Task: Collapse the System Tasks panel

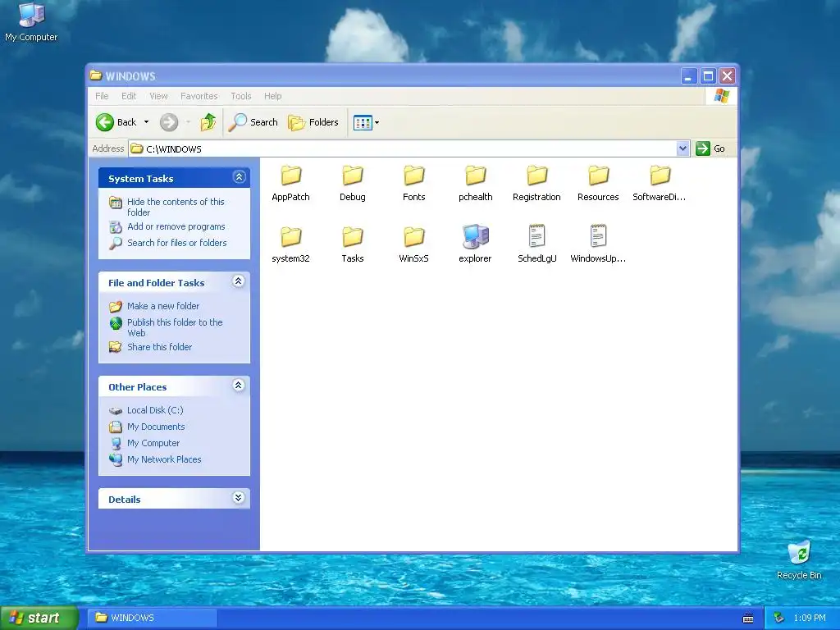Action: [x=239, y=177]
